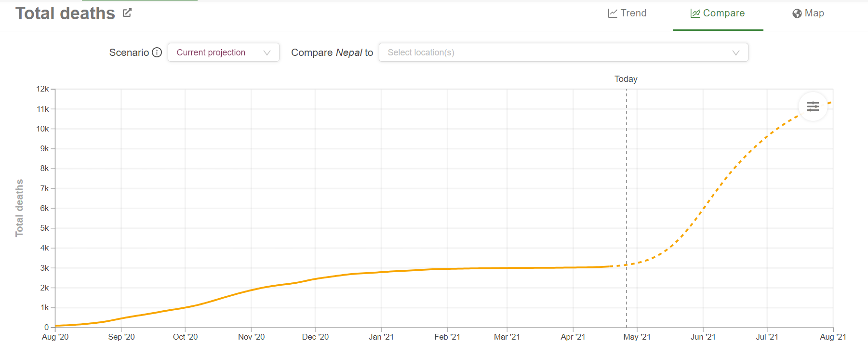This screenshot has height=343, width=868.
Task: Click the Total deaths heading
Action: coord(65,13)
